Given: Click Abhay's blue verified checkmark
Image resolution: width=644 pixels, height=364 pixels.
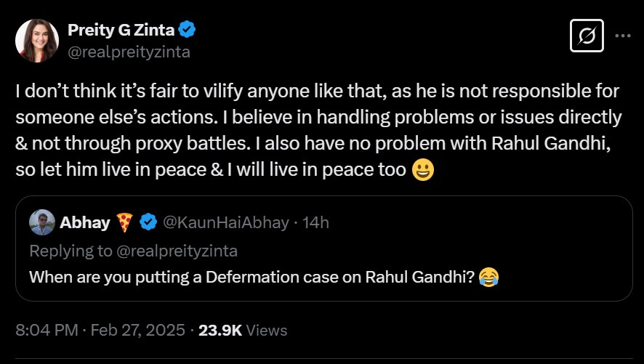Looking at the screenshot, I should click(148, 222).
